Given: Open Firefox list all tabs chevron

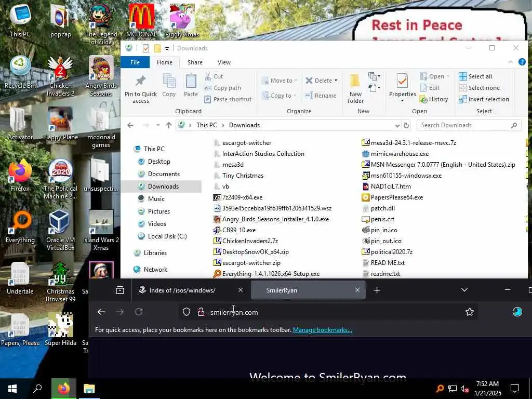Looking at the screenshot, I should point(464,290).
